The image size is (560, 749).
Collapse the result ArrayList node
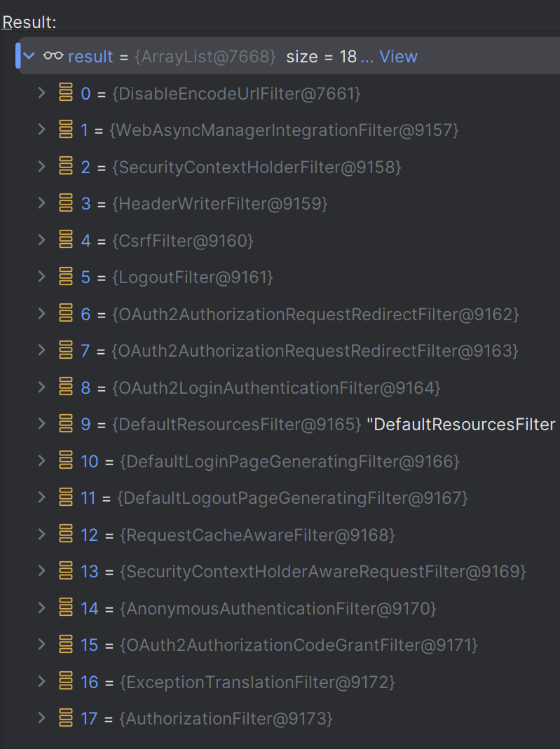pyautogui.click(x=29, y=56)
